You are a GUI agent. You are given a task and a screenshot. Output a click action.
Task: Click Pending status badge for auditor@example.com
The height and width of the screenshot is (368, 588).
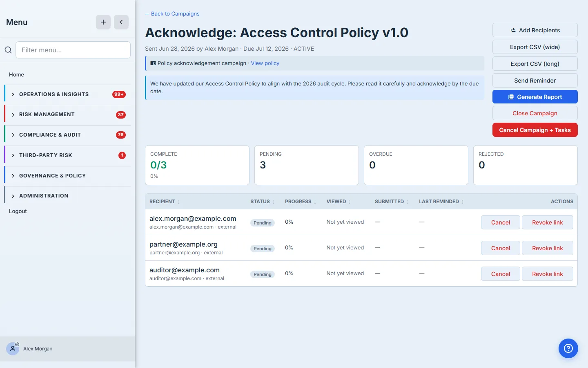(x=263, y=274)
